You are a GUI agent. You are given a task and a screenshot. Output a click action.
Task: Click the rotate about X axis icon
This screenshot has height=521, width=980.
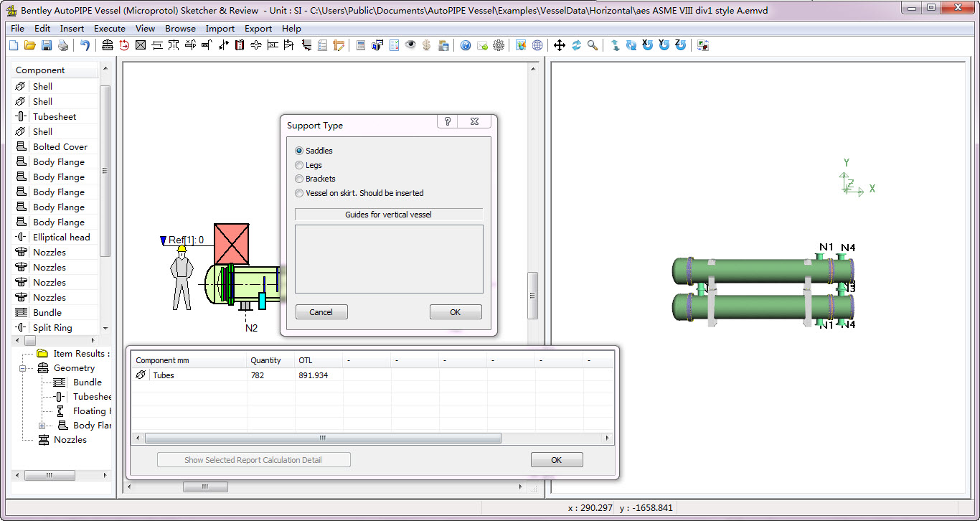(648, 45)
